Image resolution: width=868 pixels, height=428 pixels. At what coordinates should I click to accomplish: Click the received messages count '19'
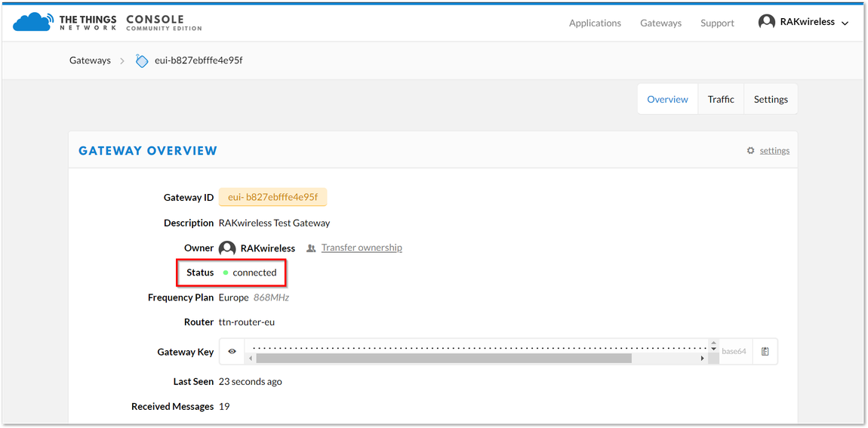(224, 406)
